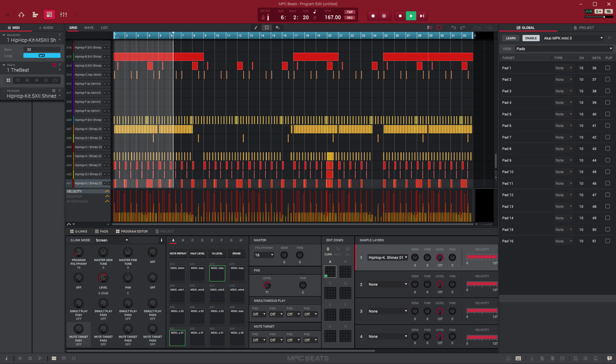This screenshot has width=616, height=364.
Task: Click the record arm icon in the Track section
Action: point(54,65)
